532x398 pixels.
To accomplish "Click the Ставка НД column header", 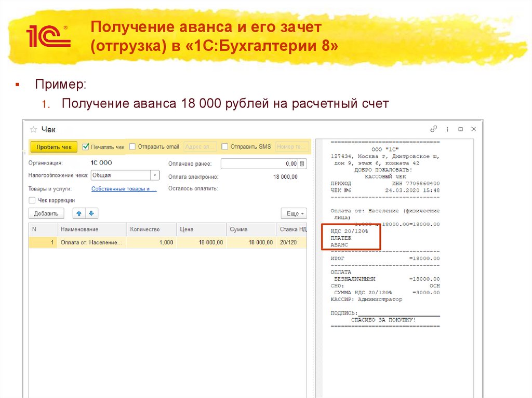I will (x=291, y=229).
